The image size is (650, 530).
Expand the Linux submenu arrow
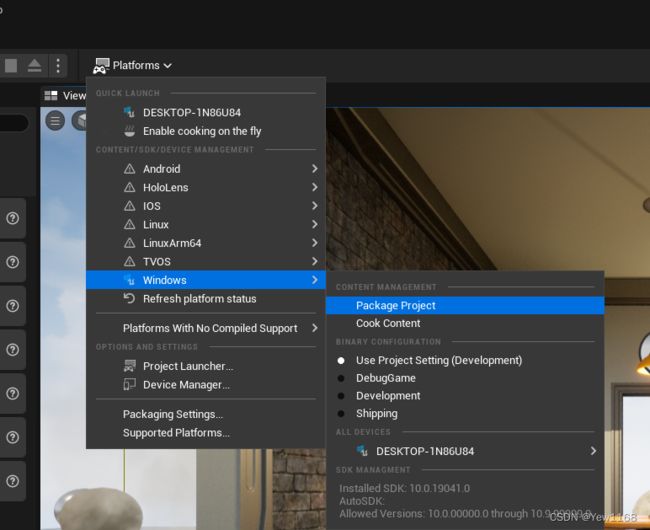click(x=315, y=224)
